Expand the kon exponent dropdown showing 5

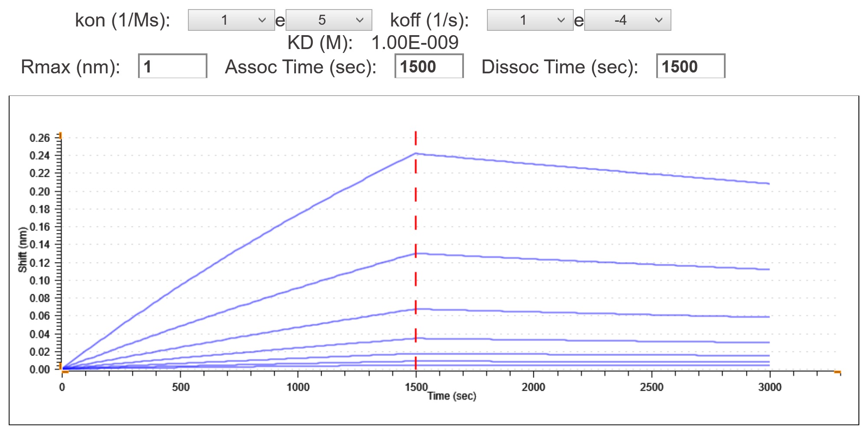coord(329,20)
